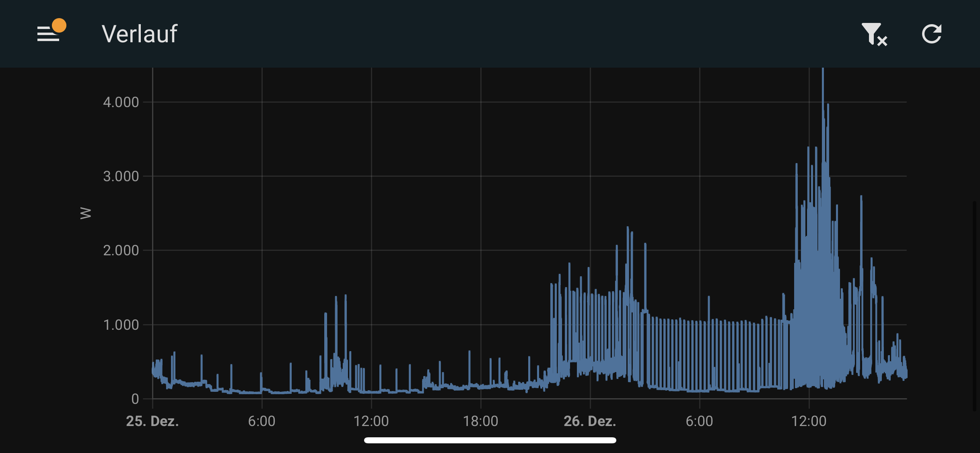The width and height of the screenshot is (980, 453).
Task: Click the 1.000 y-axis label
Action: click(x=121, y=325)
